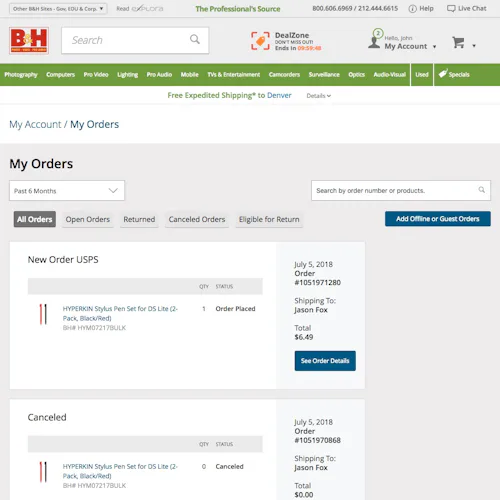This screenshot has height=500, width=500.
Task: Click the B&H logo
Action: 29,40
